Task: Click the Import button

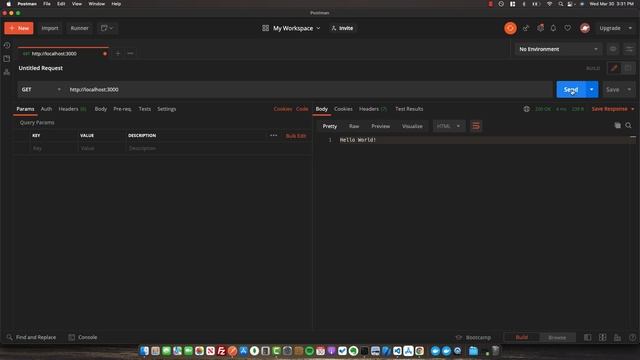Action: 50,28
